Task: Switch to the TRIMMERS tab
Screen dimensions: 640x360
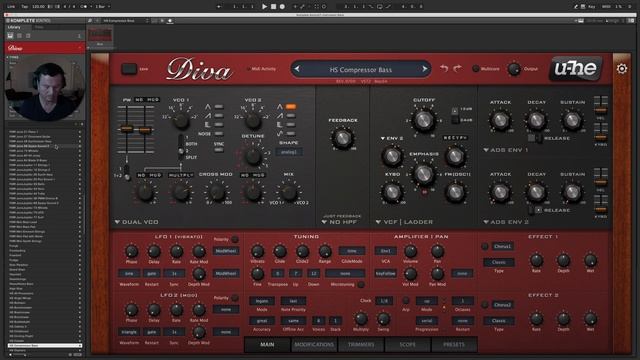Action: [361, 344]
